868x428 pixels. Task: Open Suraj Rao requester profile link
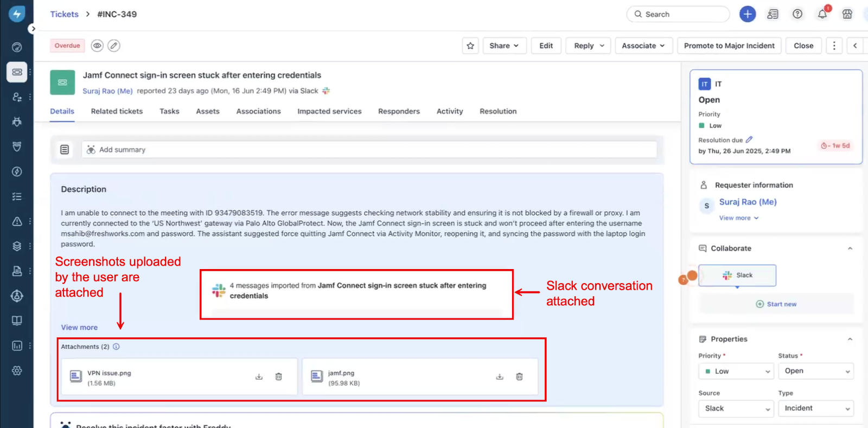click(748, 202)
